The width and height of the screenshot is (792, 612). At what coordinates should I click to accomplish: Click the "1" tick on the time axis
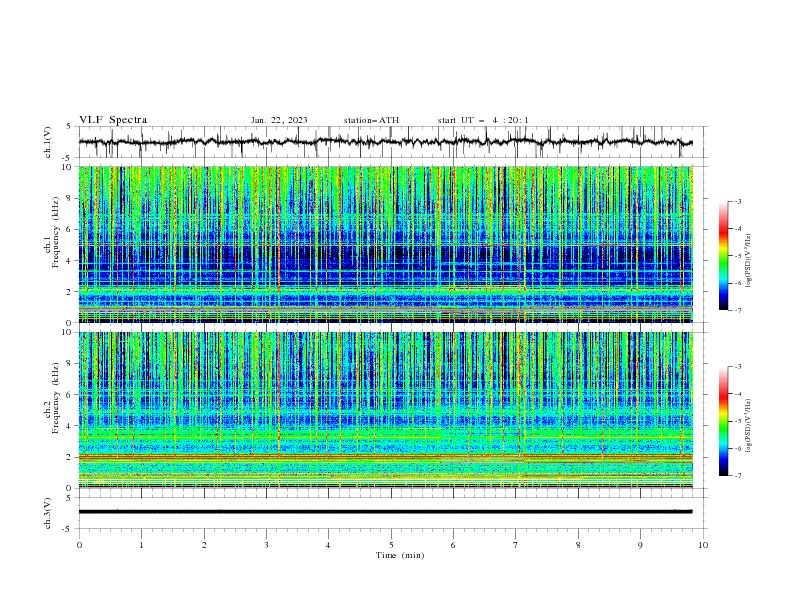point(142,545)
